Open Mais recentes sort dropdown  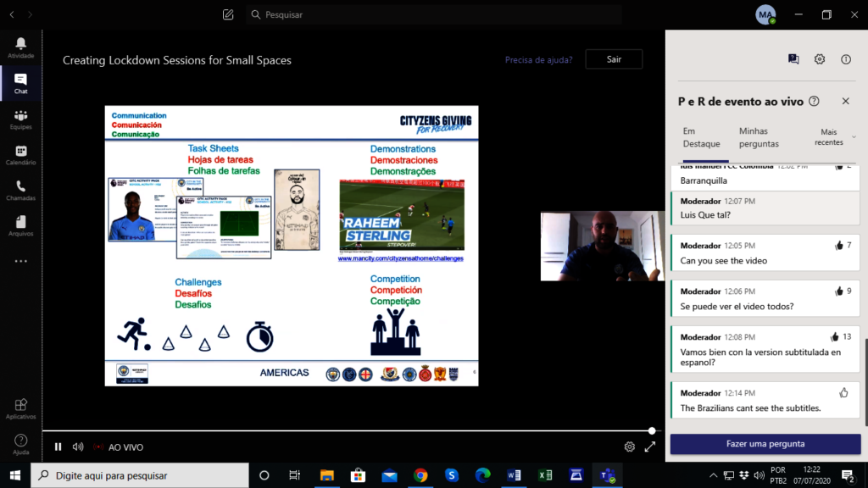[835, 136]
